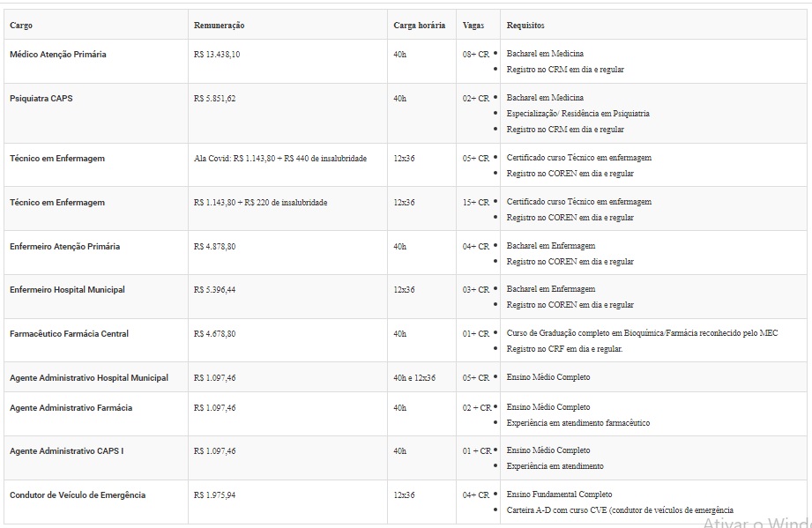Screen dimensions: 812x528
Task: Select the "Psiquiatra CAPS" row title
Action: pos(41,99)
